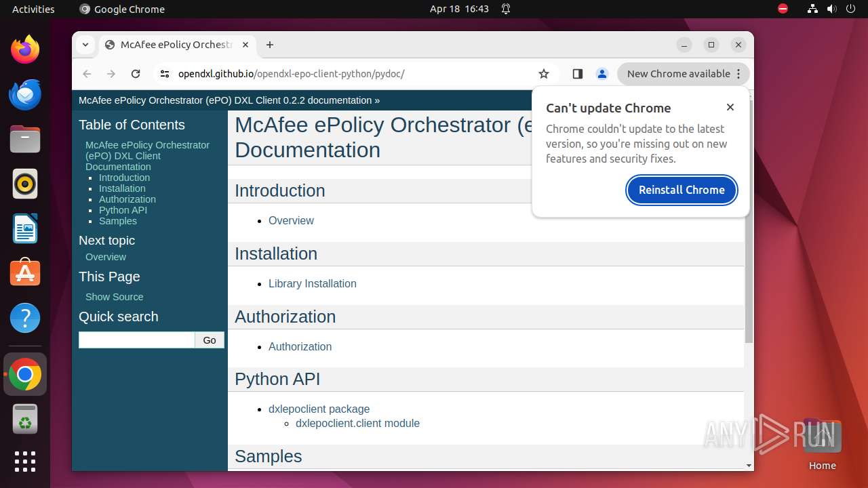Open the Show Source link in sidebar
The width and height of the screenshot is (868, 488).
[114, 297]
